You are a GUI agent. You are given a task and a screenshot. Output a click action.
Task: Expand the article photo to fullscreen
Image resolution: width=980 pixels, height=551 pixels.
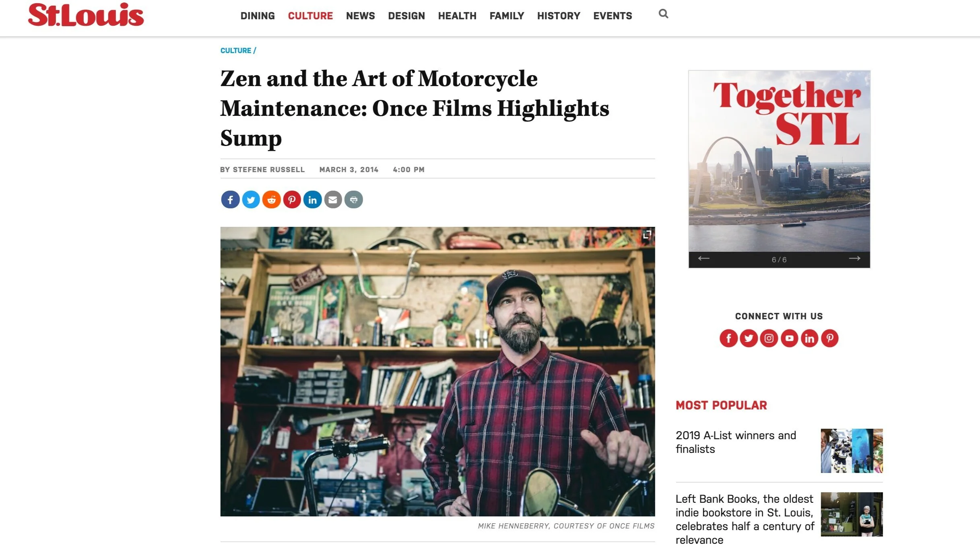tap(647, 234)
